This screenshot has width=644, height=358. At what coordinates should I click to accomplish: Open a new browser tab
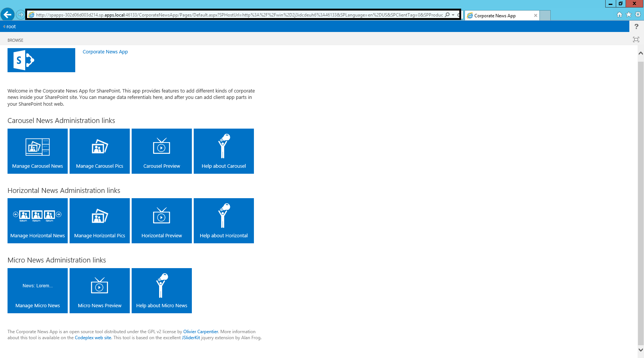(545, 15)
